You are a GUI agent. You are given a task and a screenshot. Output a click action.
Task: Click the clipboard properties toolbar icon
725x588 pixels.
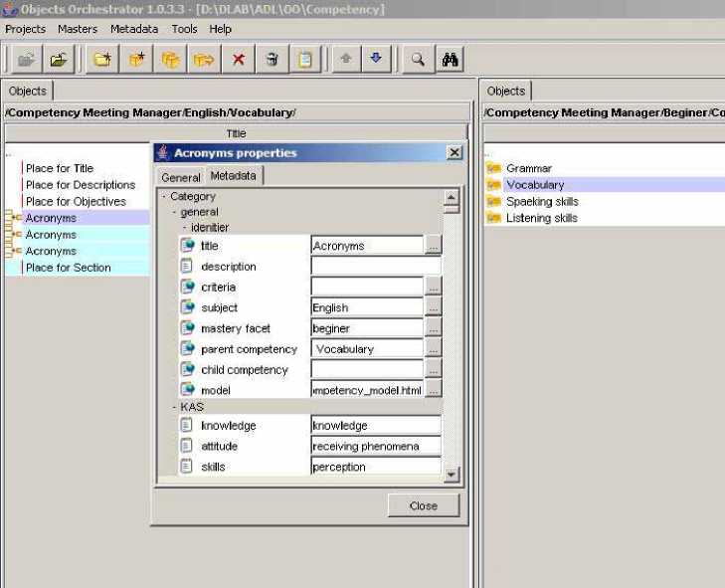[304, 60]
